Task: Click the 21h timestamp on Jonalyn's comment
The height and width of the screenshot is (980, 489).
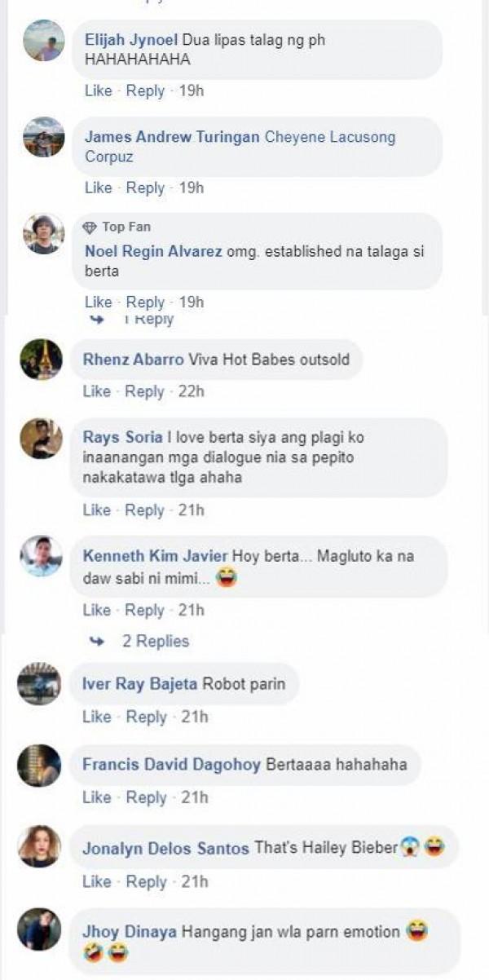Action: click(x=192, y=881)
